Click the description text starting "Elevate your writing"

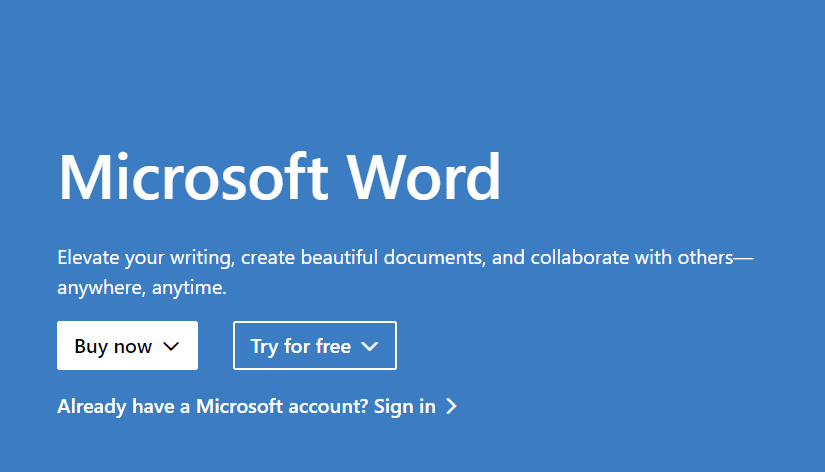point(405,272)
